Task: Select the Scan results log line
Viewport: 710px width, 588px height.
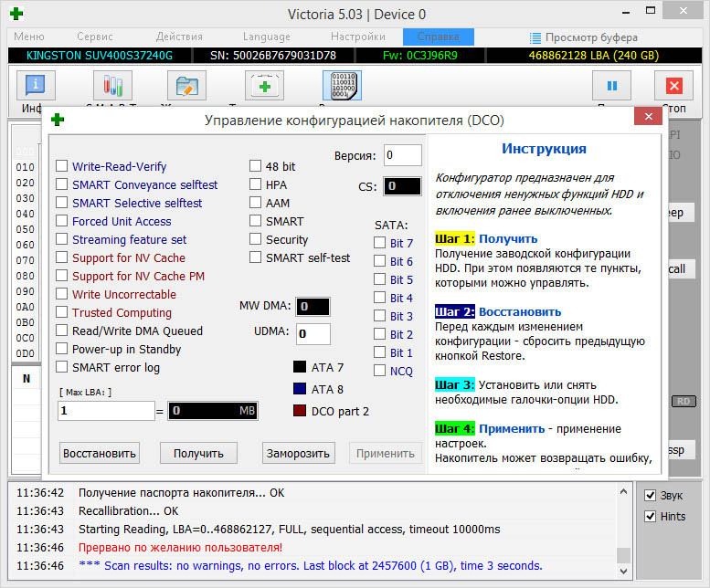Action: pyautogui.click(x=310, y=566)
